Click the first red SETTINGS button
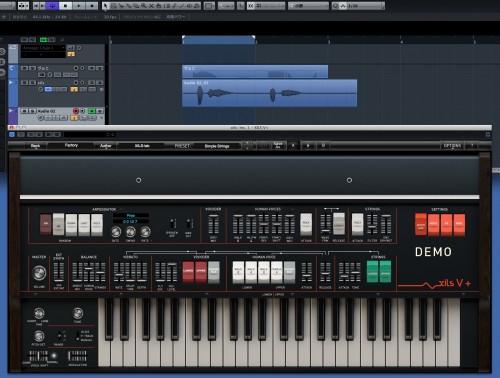 click(x=421, y=225)
